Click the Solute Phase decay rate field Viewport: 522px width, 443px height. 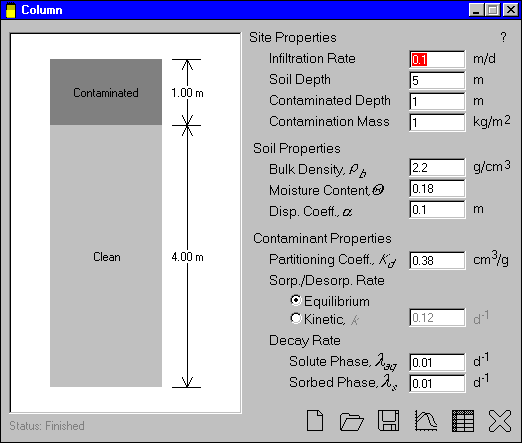(x=437, y=362)
